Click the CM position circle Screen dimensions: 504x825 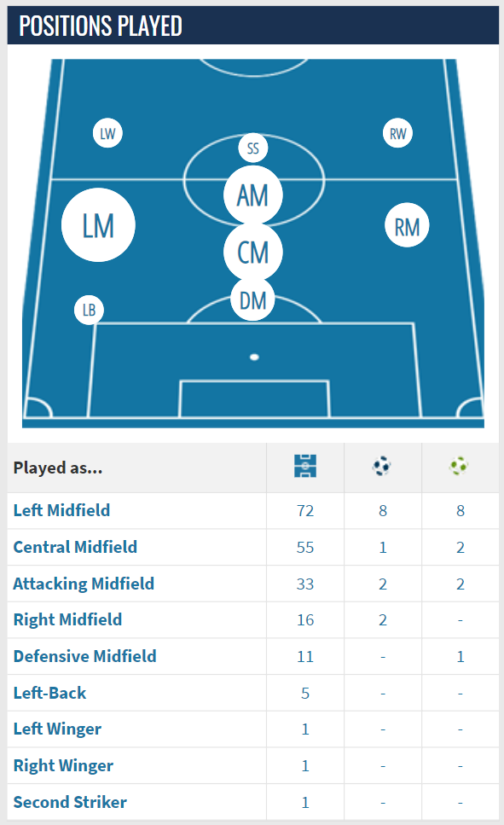click(253, 252)
